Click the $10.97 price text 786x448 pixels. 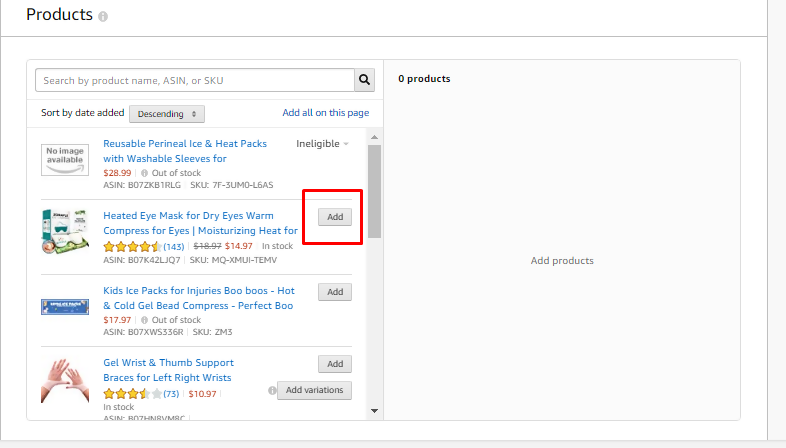(203, 394)
